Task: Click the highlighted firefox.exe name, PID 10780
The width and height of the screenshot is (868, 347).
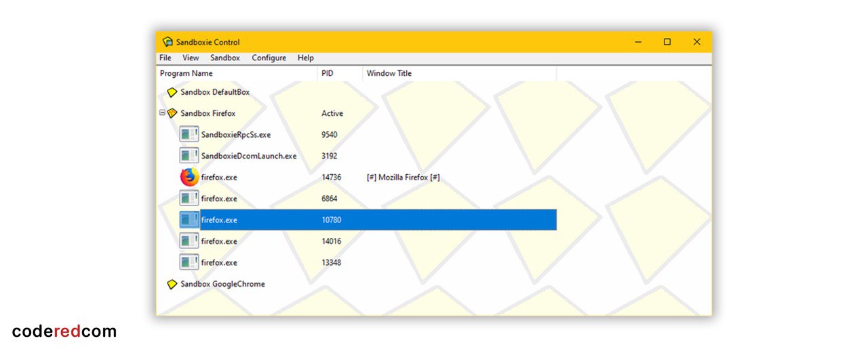Action: pos(219,220)
